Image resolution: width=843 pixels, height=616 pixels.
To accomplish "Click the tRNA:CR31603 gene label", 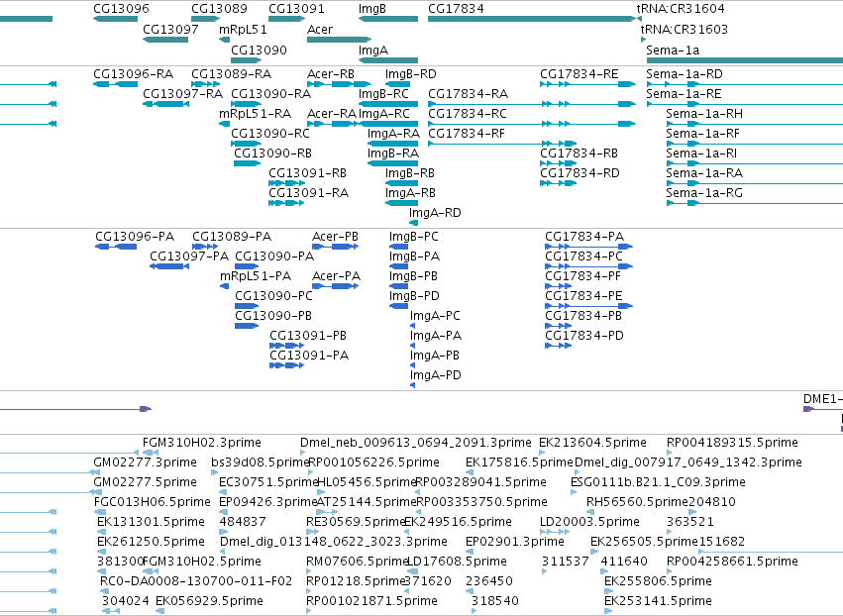I will pos(684,29).
